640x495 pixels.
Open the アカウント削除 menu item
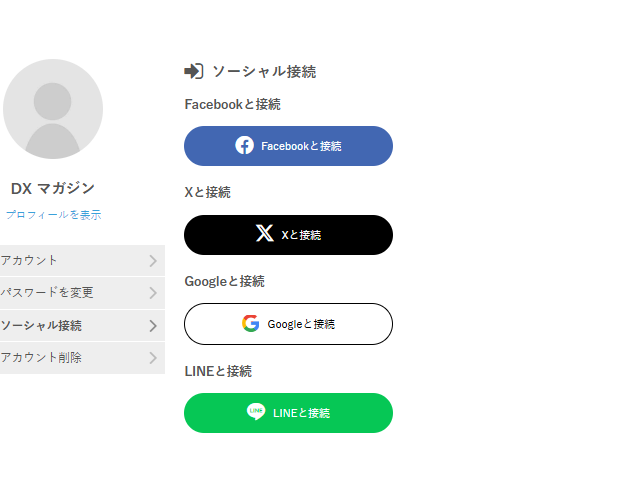click(x=42, y=358)
